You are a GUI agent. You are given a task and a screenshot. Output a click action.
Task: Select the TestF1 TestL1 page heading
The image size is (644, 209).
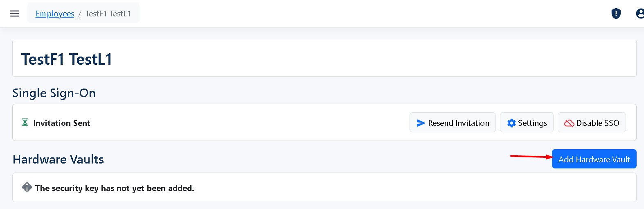click(x=67, y=59)
